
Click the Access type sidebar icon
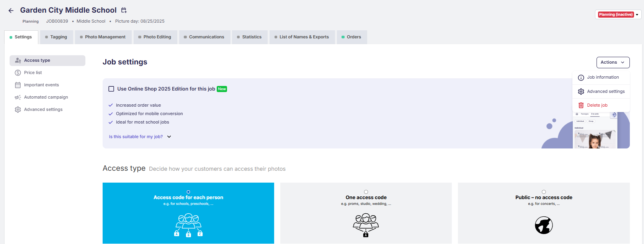[18, 61]
